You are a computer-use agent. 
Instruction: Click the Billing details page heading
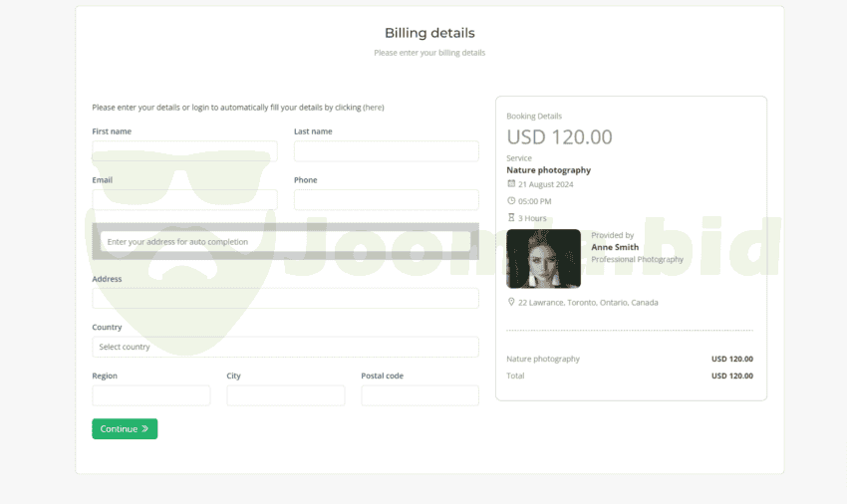429,33
